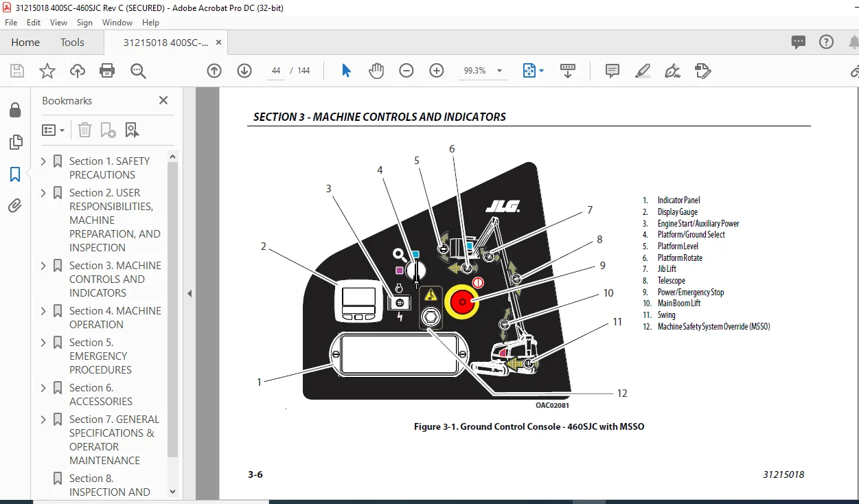Click the lock security icon in sidebar

[15, 110]
